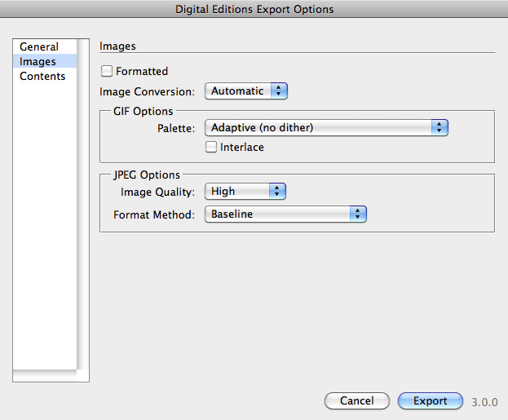Enable the Formatted checkbox

coord(107,72)
